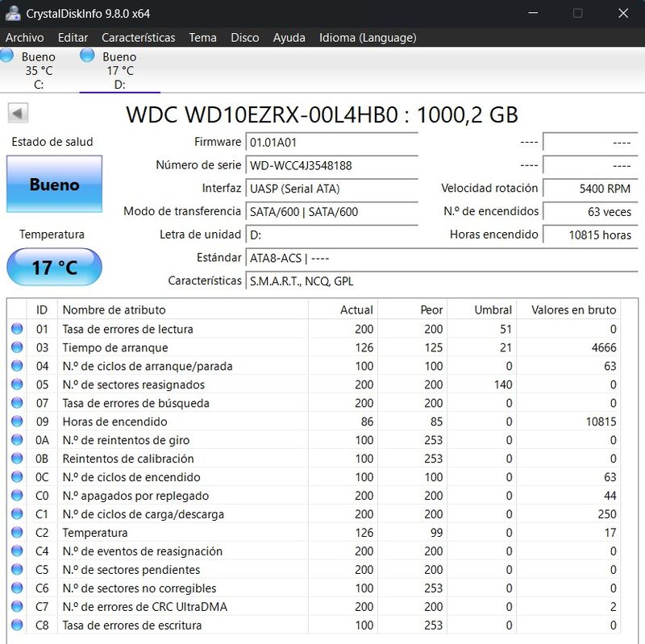Viewport: 645px width, 644px height.
Task: Click status icon of sectores reasignados row
Action: click(x=17, y=384)
